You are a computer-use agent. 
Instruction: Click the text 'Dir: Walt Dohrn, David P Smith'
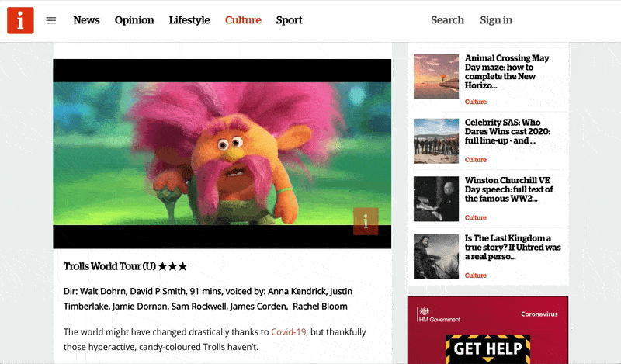[124, 292]
